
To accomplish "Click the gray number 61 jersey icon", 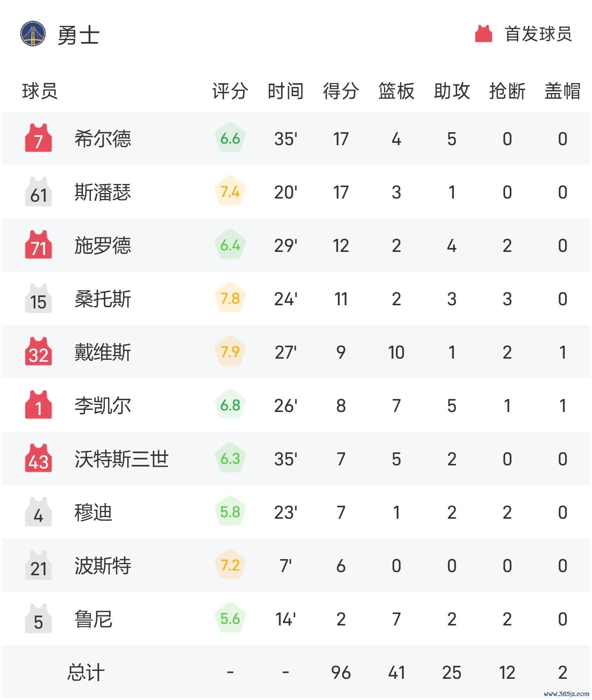I will (38, 191).
